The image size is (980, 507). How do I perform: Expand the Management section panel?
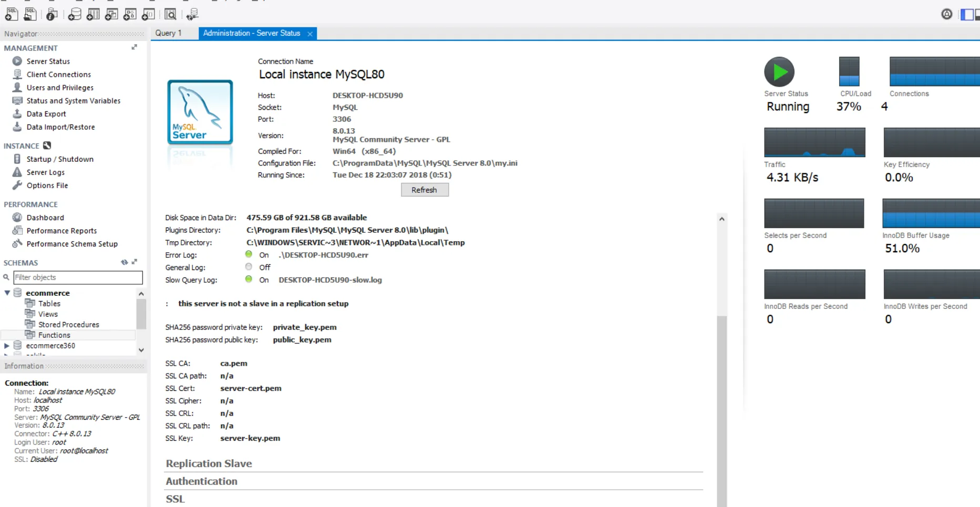pos(135,47)
